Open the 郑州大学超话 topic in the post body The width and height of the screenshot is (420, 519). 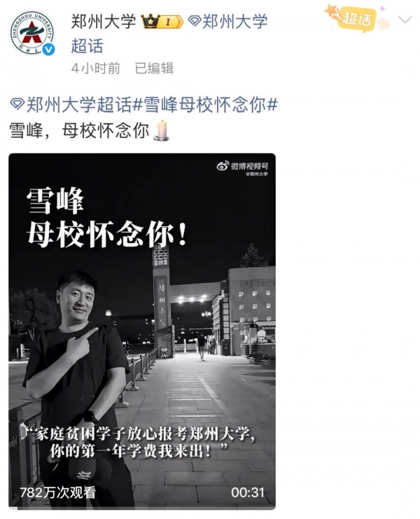(78, 104)
